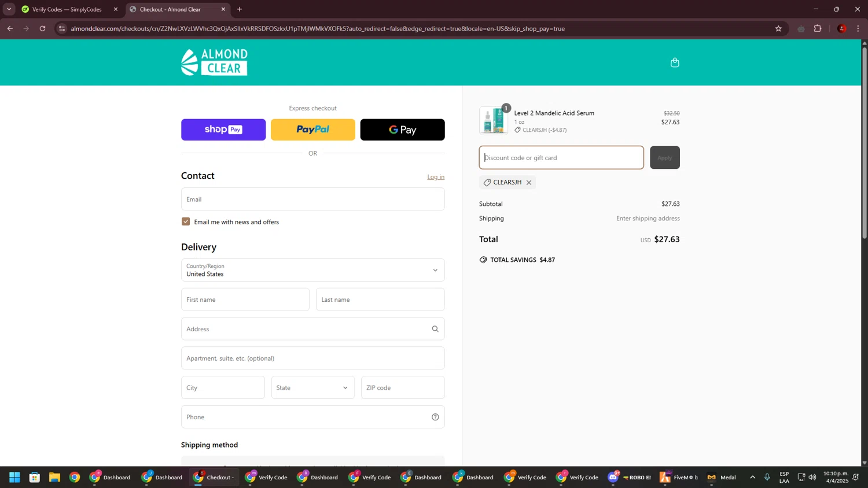The width and height of the screenshot is (868, 488).
Task: Focus the Discount code or gift card field
Action: click(561, 157)
